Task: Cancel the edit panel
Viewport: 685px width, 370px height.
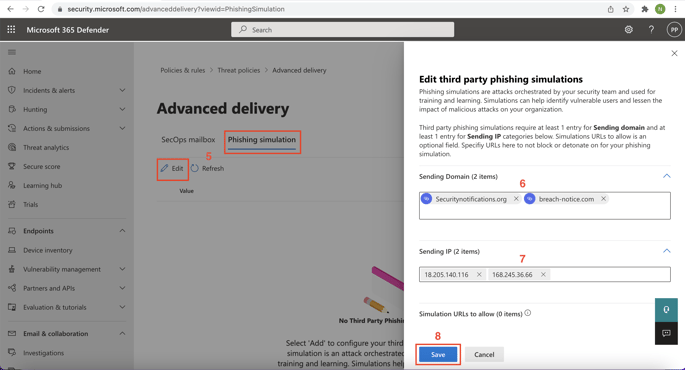Action: click(x=484, y=354)
